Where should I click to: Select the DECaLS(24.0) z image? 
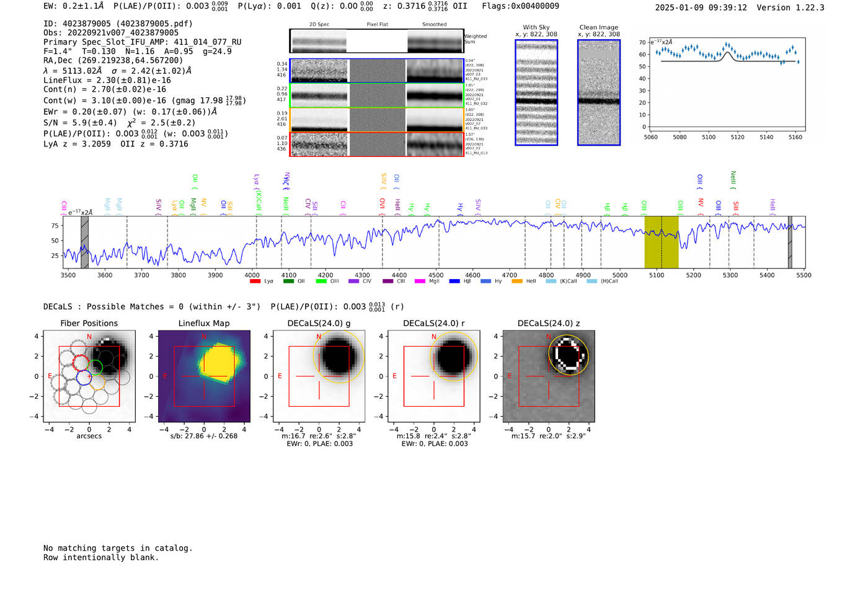(548, 376)
